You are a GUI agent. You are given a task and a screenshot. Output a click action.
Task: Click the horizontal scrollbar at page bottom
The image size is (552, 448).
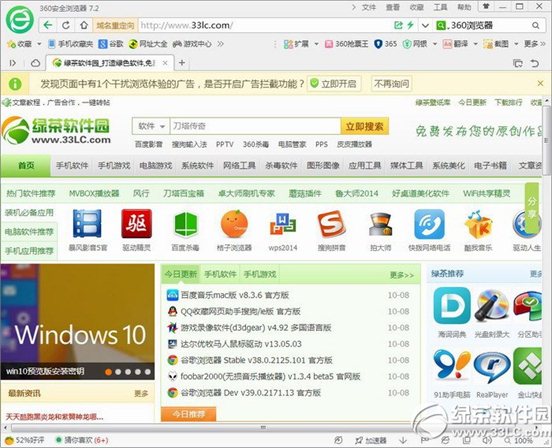click(x=263, y=427)
